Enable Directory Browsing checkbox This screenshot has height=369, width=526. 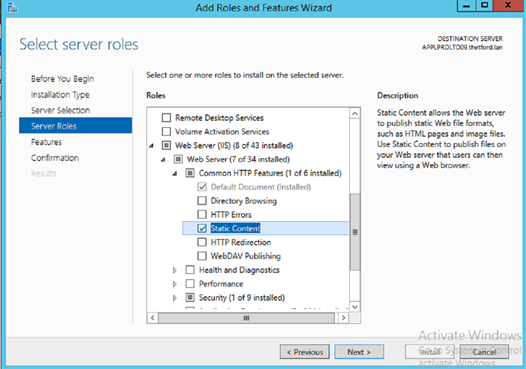click(x=202, y=201)
